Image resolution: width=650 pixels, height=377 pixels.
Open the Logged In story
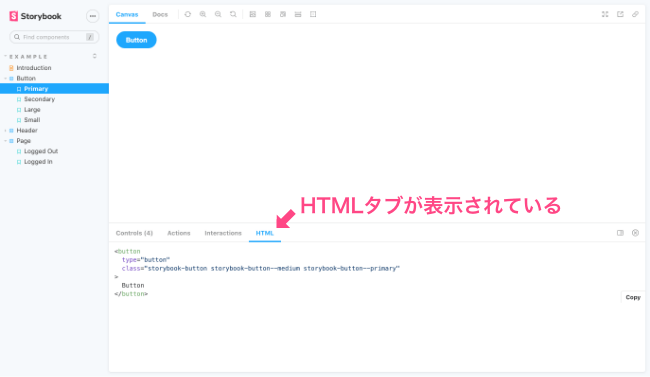click(x=38, y=162)
